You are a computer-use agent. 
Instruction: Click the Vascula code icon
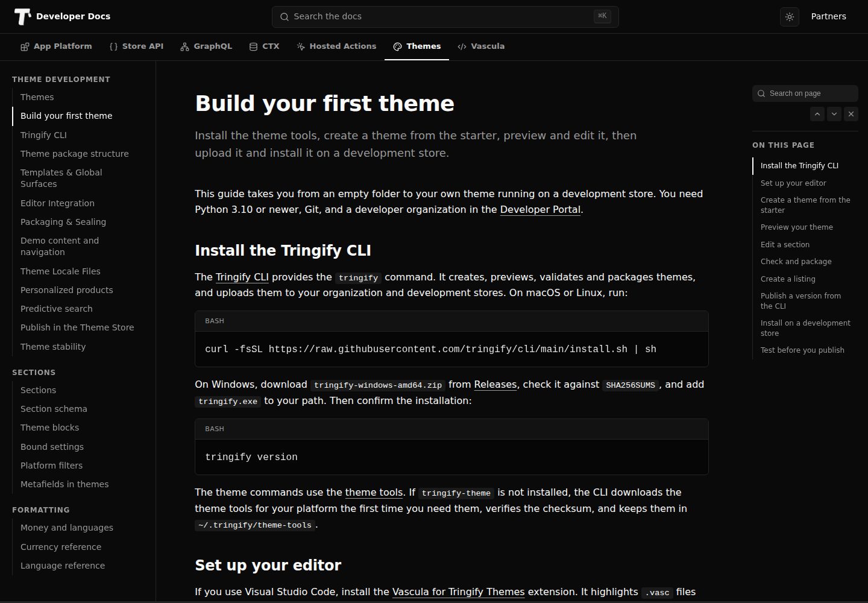[462, 46]
